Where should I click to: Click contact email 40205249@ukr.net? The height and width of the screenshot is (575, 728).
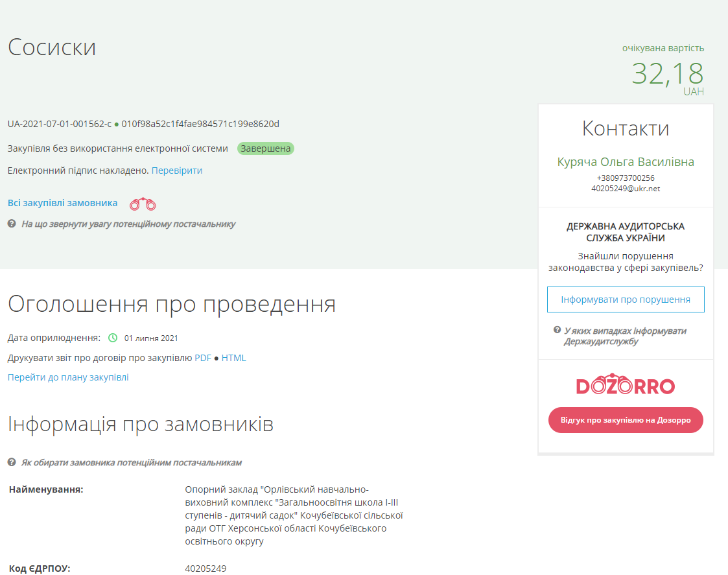point(626,189)
